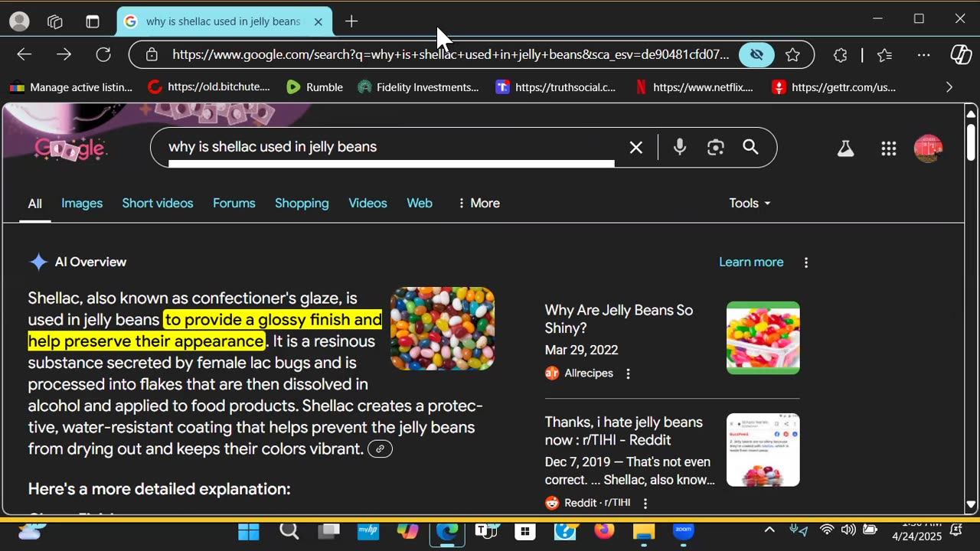Switch to Web tab

[x=420, y=203]
